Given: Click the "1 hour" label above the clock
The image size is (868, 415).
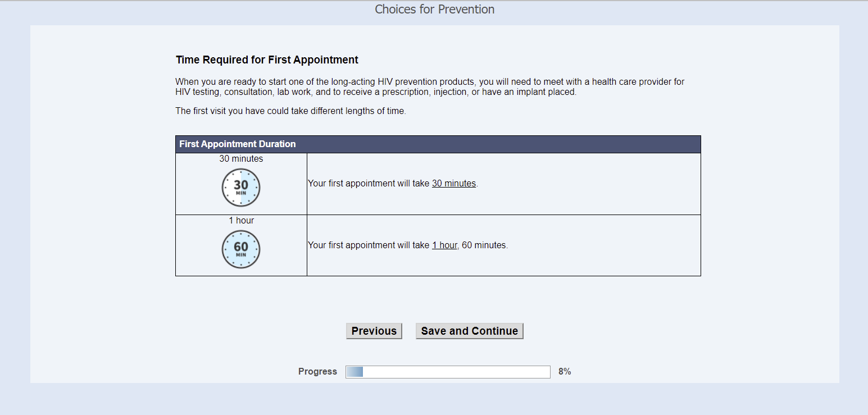Looking at the screenshot, I should (241, 221).
